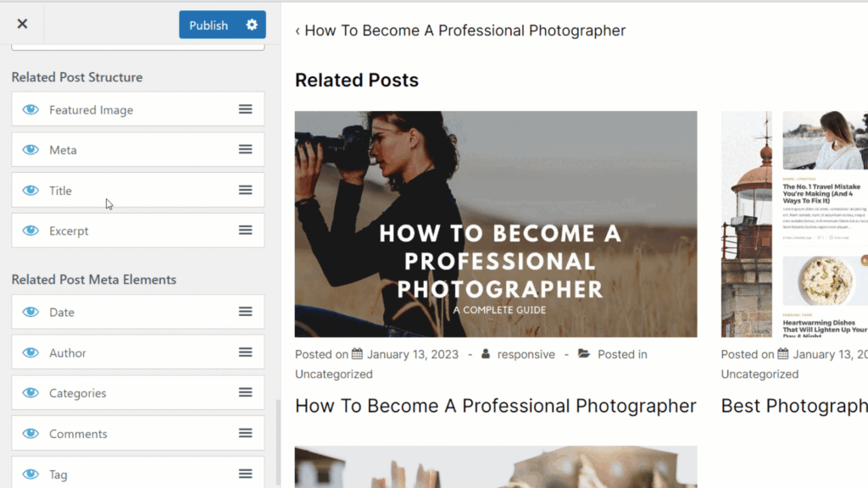Open the 'responsive' author link
The image size is (868, 488).
point(526,354)
